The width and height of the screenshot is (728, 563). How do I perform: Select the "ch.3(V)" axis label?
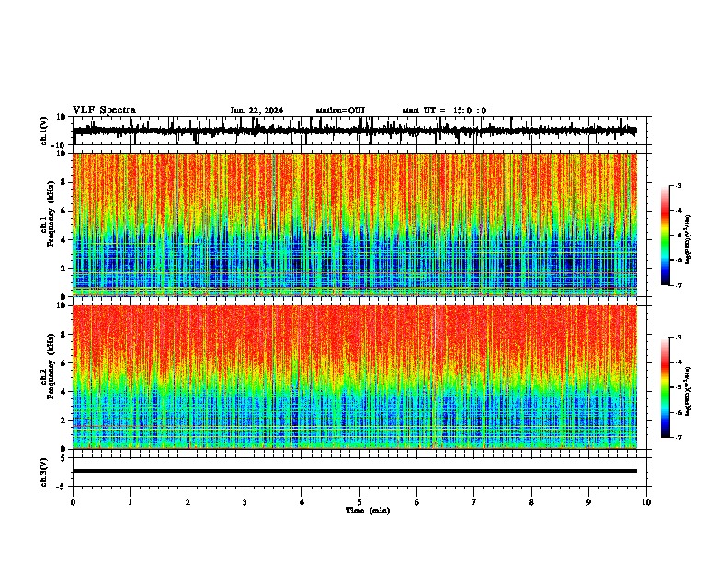click(44, 473)
